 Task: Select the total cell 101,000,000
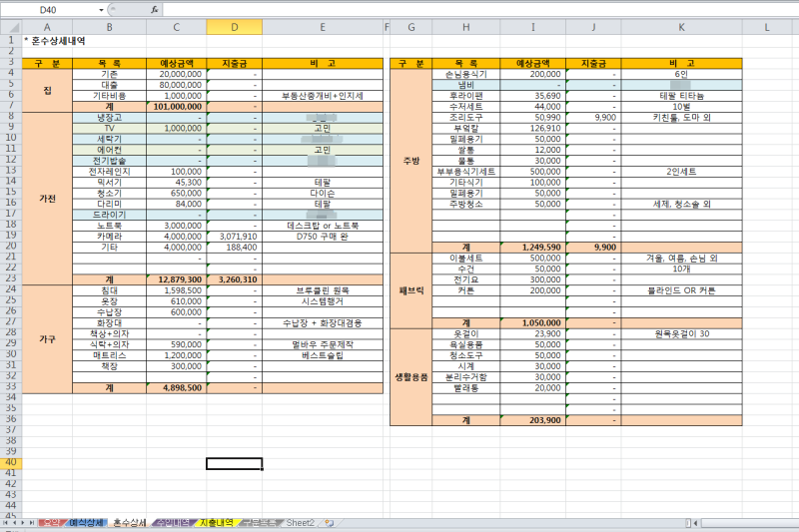point(177,107)
